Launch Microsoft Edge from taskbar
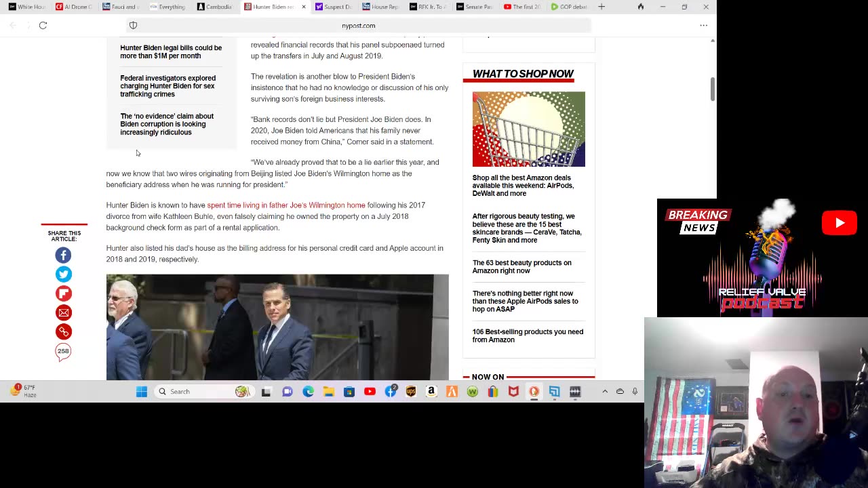 pyautogui.click(x=308, y=391)
